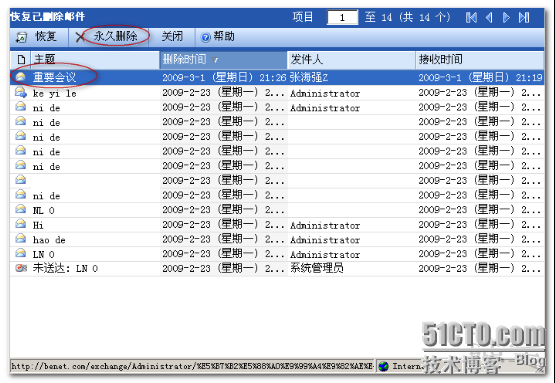Click sender 系统管理员 in the list
The height and width of the screenshot is (383, 555).
(316, 268)
